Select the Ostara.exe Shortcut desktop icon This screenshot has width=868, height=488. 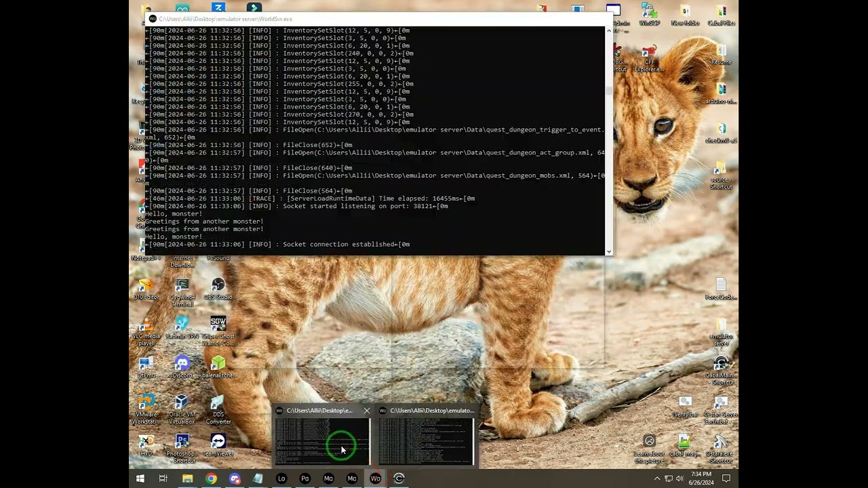721,449
